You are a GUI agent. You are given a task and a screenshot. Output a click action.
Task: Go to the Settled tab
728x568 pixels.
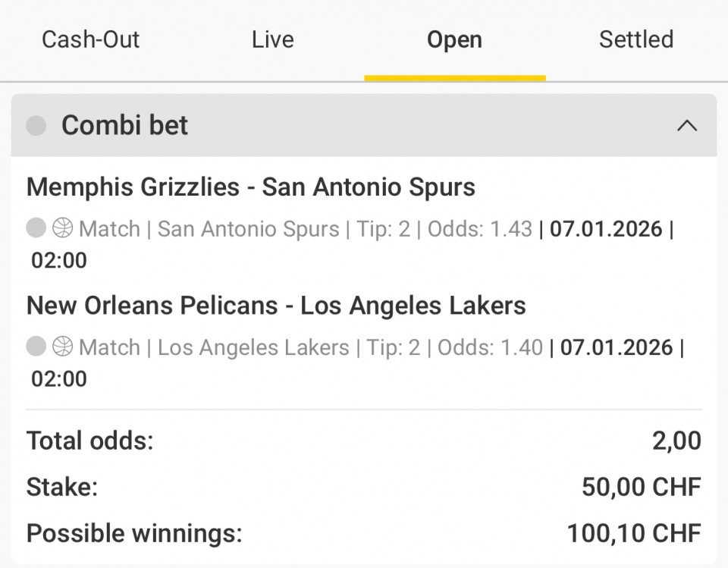point(636,39)
